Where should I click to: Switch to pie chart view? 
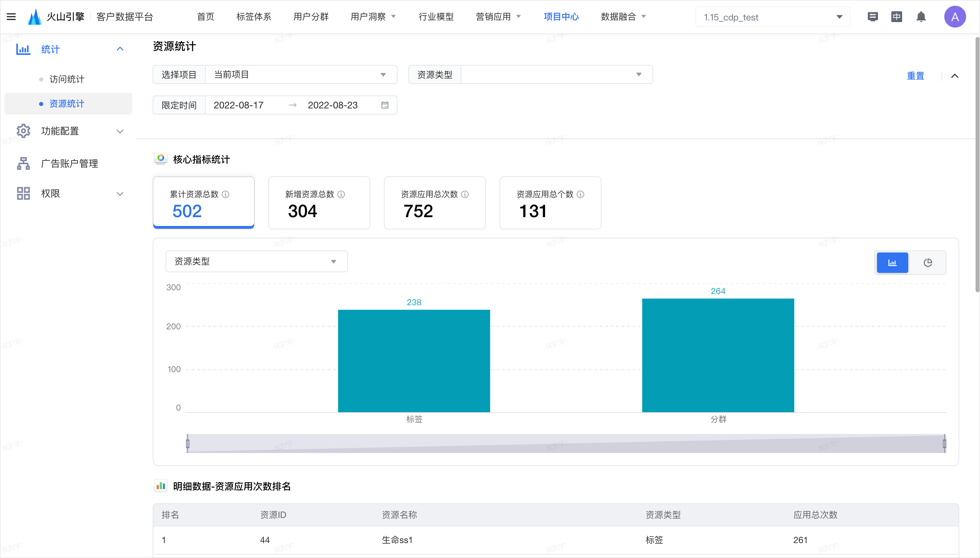point(928,263)
